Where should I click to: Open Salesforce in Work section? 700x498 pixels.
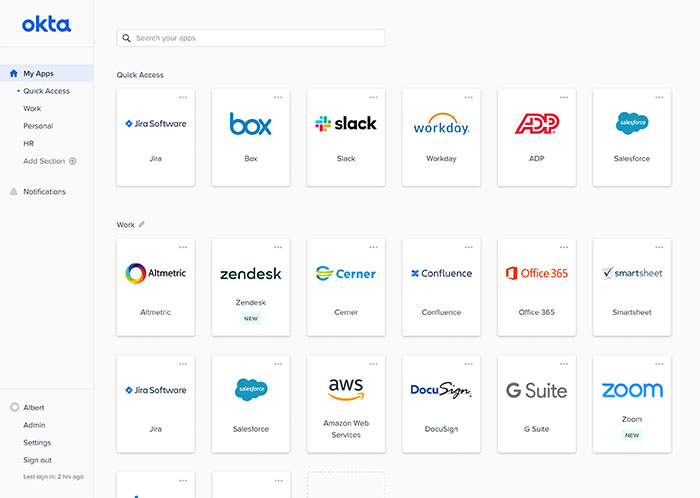point(251,404)
